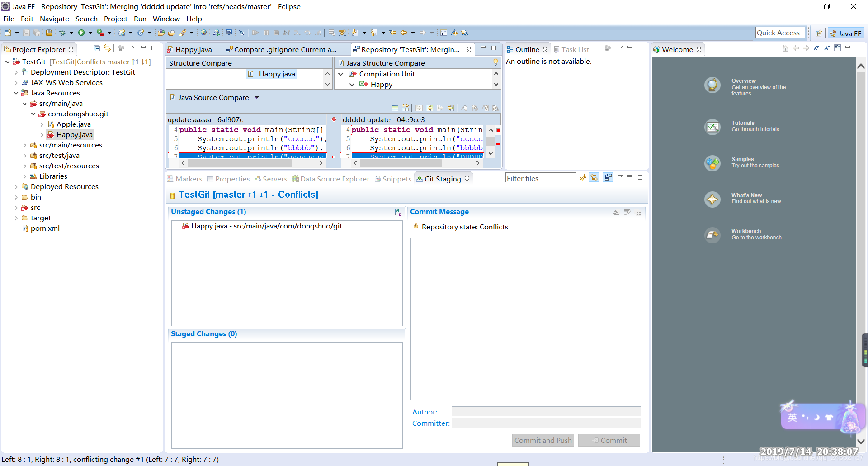Viewport: 868px width, 466px height.
Task: Select Happy.java in Unstaged Changes list
Action: pos(266,226)
